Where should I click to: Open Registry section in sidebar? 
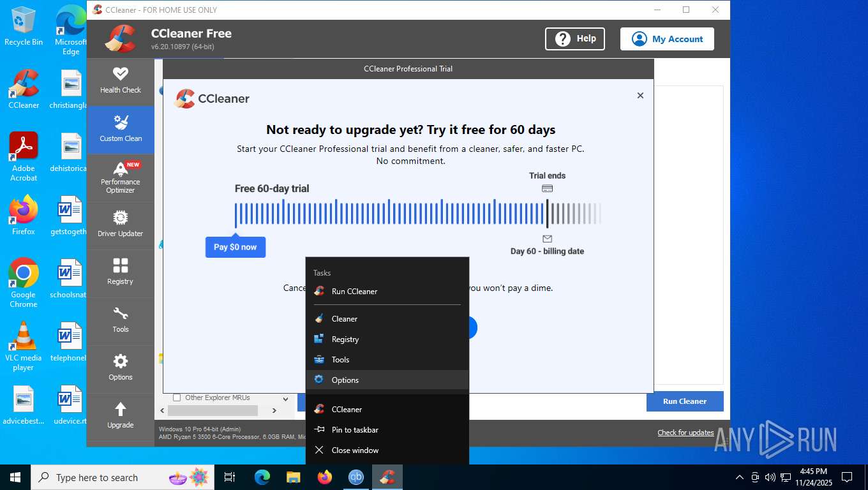pyautogui.click(x=120, y=273)
